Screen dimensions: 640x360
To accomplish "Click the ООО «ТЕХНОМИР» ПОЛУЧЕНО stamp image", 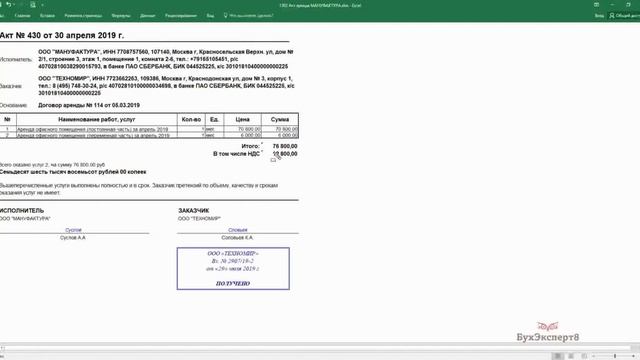I will [x=233, y=269].
